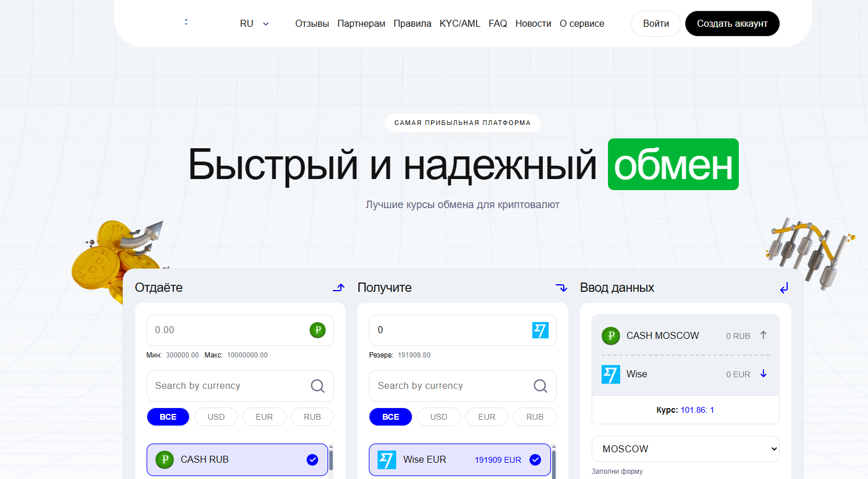The image size is (868, 479).
Task: Click the down arrow icon on Wise row
Action: 763,374
